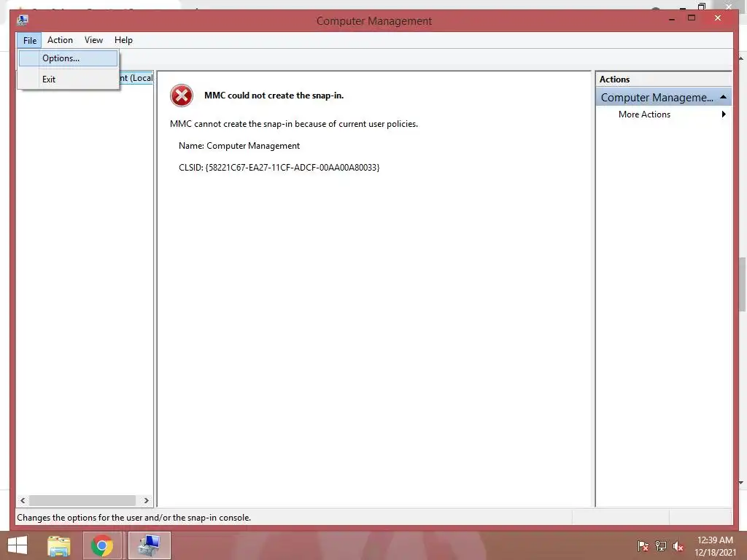Screen dimensions: 747x560
Task: Close the Computer Management window
Action: [x=718, y=18]
